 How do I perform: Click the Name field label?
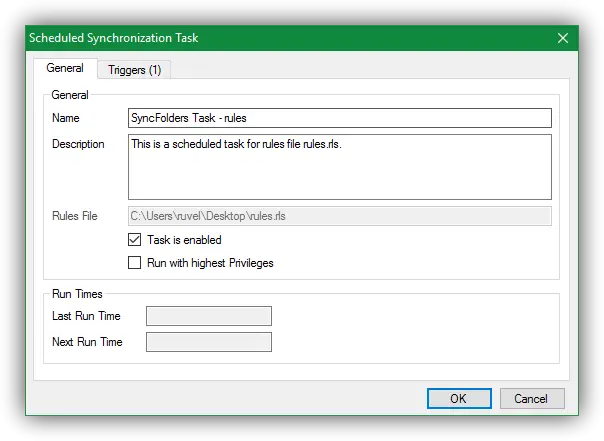tap(65, 118)
